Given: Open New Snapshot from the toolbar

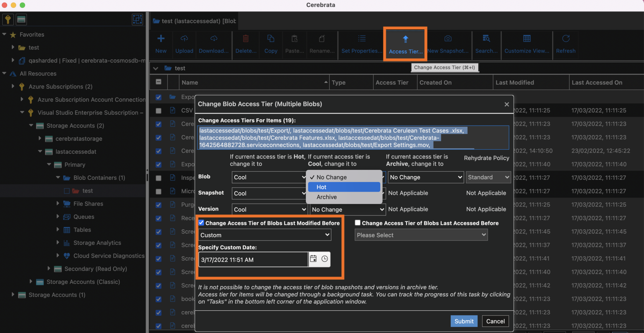Looking at the screenshot, I should click(x=448, y=44).
